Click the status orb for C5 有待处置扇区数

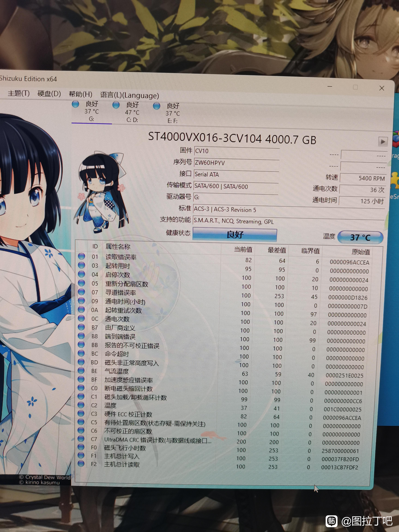[x=81, y=422]
